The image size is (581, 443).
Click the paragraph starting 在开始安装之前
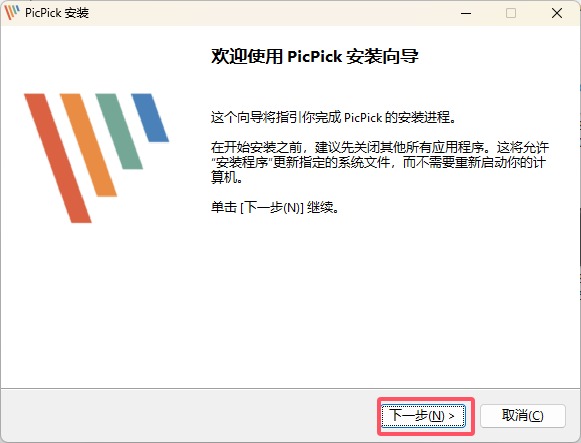click(380, 162)
